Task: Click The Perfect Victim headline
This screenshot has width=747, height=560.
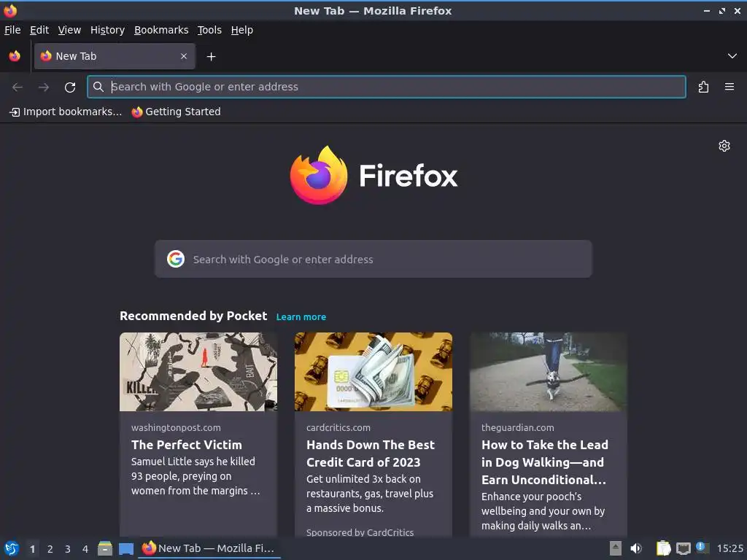Action: 187,445
